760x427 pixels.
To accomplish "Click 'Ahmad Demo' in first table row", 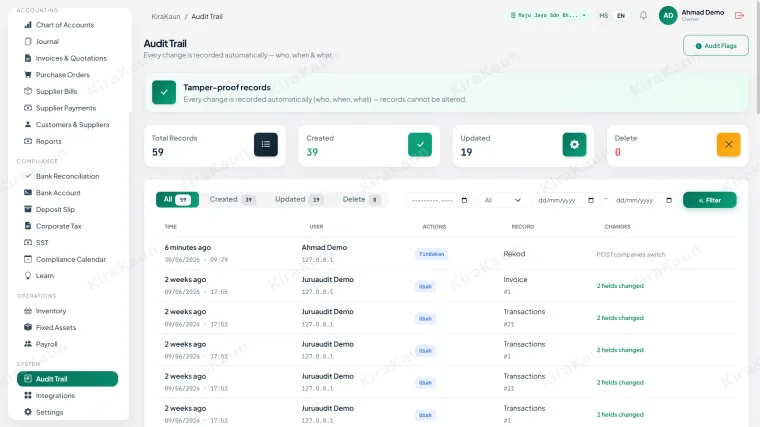I will click(324, 248).
